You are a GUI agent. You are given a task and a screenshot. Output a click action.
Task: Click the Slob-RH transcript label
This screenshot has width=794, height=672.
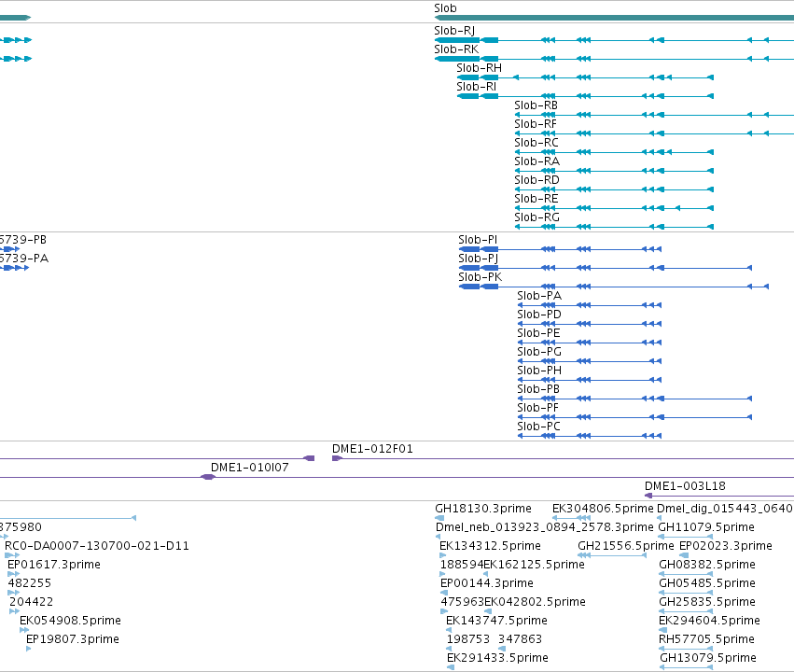tap(479, 68)
